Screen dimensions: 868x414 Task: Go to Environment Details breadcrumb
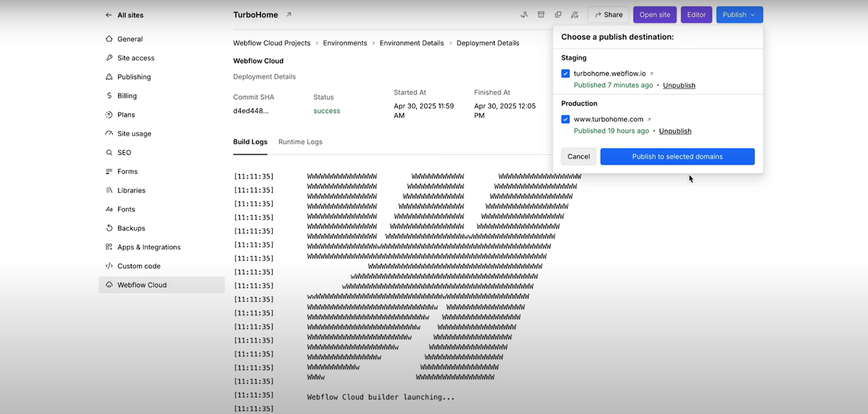412,43
